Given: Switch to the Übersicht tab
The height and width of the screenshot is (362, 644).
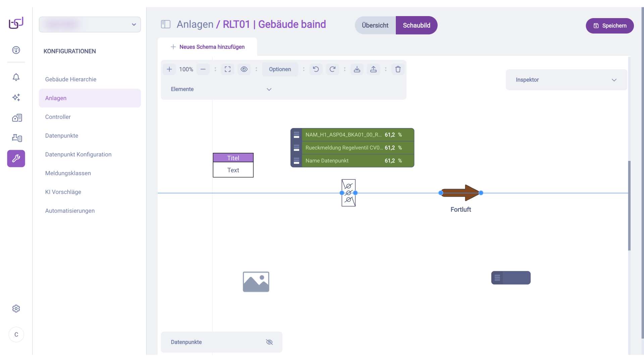Looking at the screenshot, I should (375, 25).
